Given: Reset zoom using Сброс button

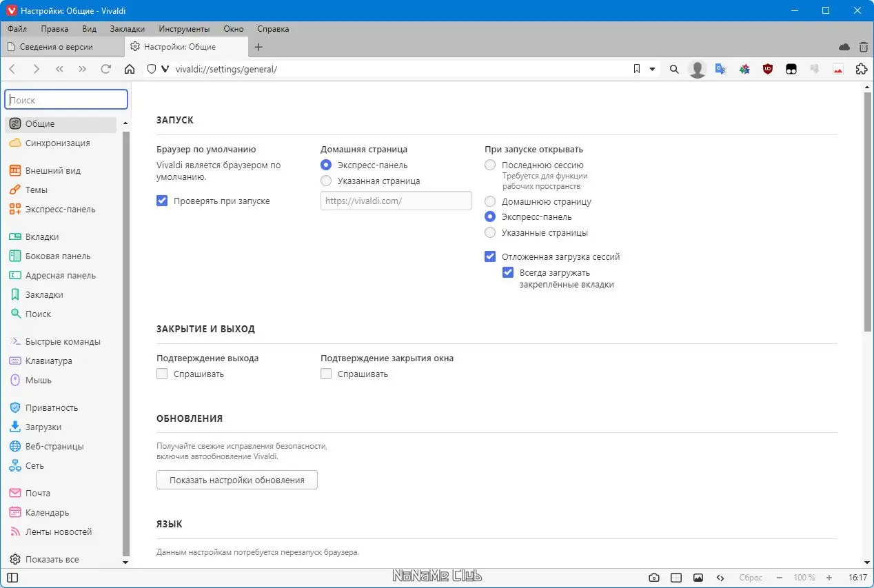Looking at the screenshot, I should click(x=751, y=578).
